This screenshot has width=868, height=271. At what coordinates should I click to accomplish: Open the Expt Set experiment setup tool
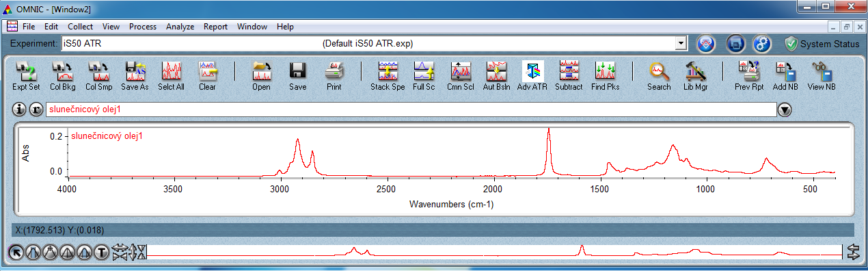(x=26, y=75)
